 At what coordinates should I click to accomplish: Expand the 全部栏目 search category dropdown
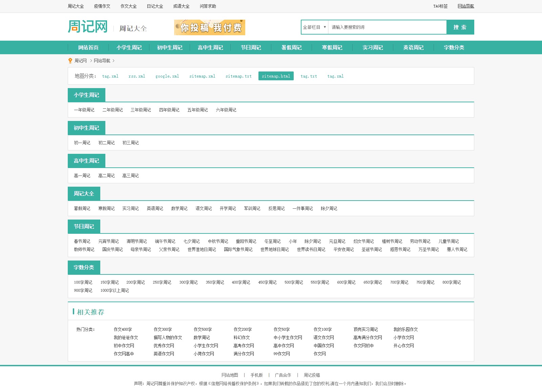(314, 27)
